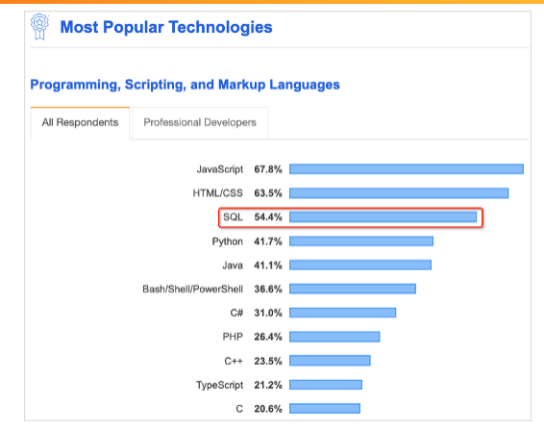
Task: Click the PHP bar
Action: [334, 337]
